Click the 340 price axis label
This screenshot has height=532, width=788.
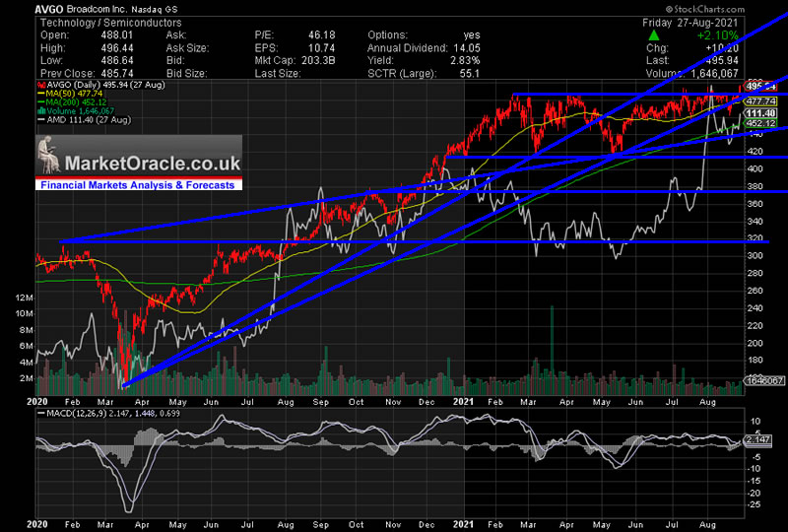[755, 222]
